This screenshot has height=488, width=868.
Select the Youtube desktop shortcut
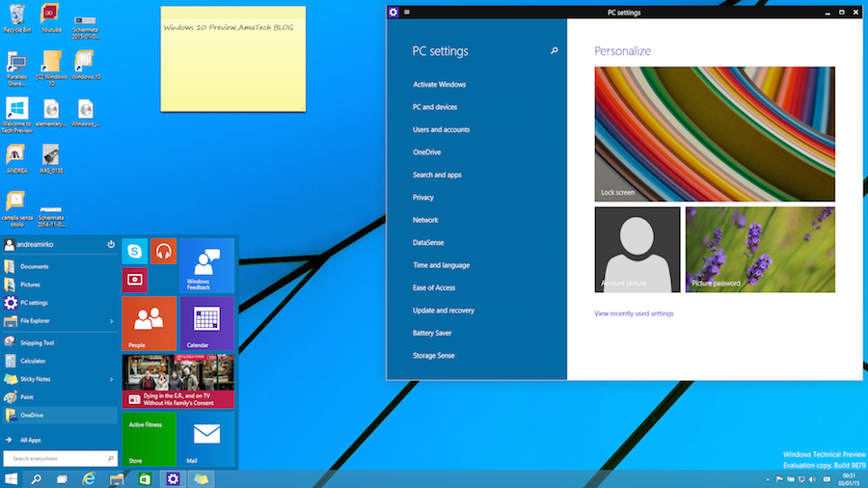[x=51, y=18]
